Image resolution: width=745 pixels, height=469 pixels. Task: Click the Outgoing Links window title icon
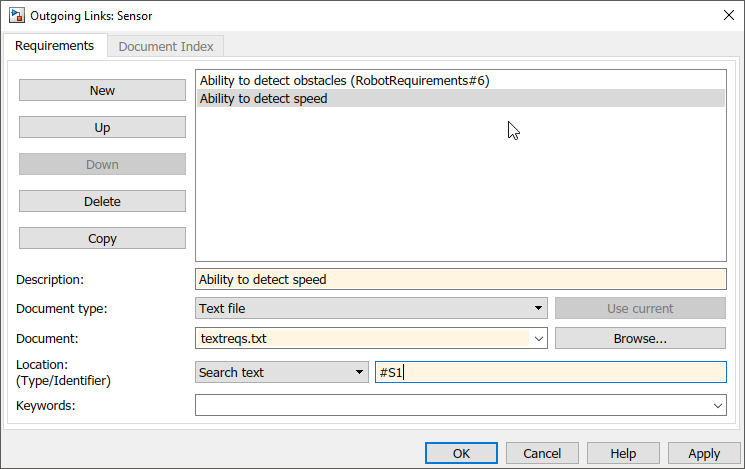pyautogui.click(x=15, y=16)
